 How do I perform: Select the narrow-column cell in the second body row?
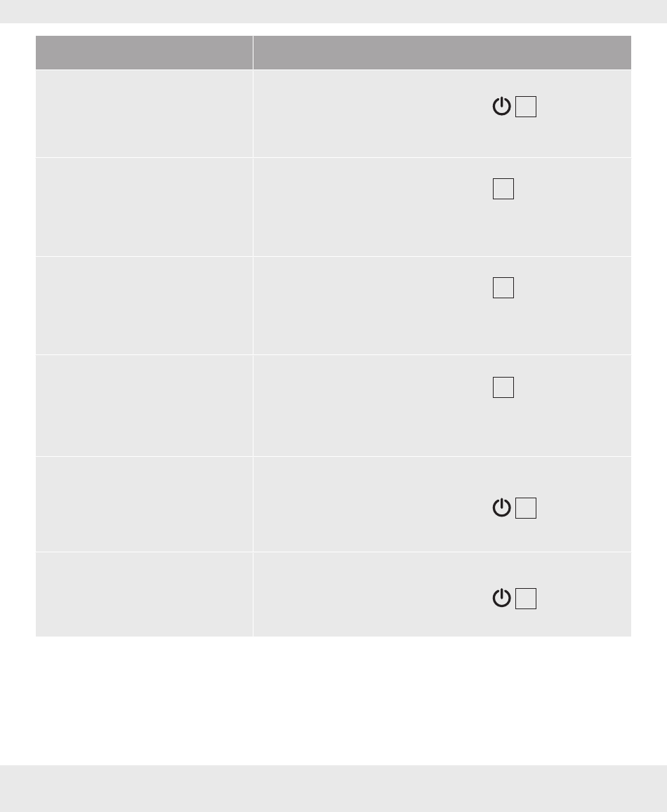coord(144,207)
